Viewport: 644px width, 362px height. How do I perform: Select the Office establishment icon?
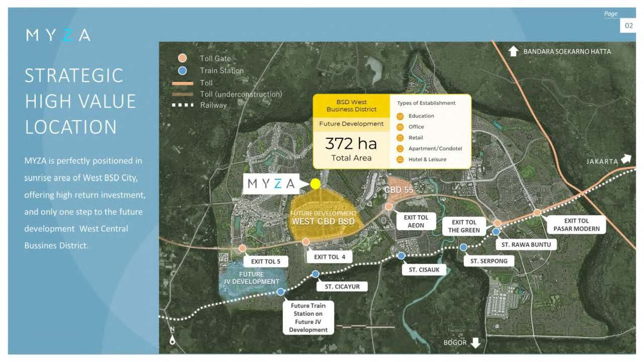400,127
